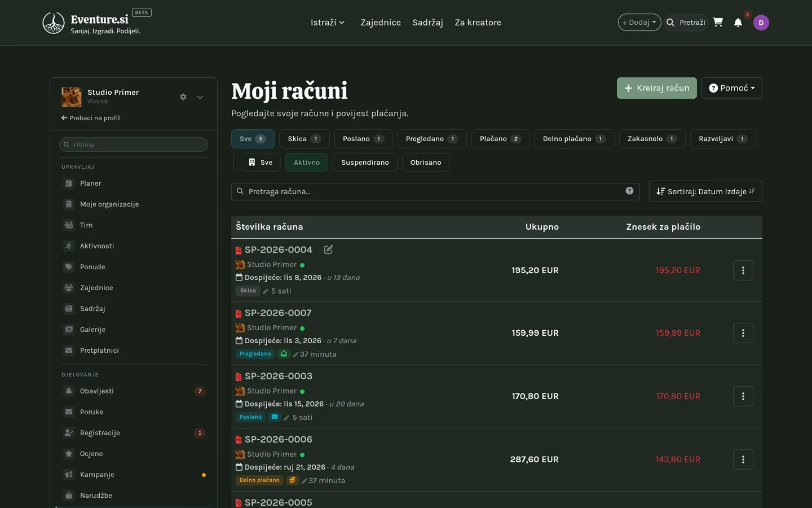
Task: Click the Kreiraj račun button
Action: 657,88
